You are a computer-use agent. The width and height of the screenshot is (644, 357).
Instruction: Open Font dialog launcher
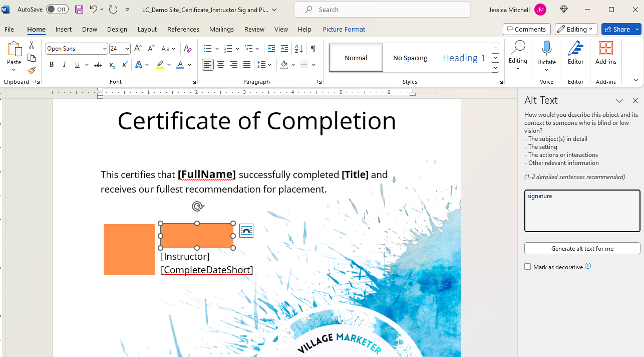(194, 82)
